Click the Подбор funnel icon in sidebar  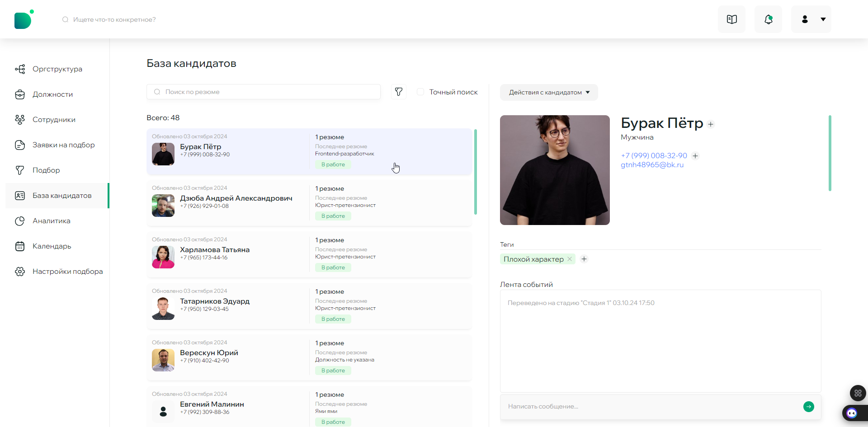click(x=20, y=170)
